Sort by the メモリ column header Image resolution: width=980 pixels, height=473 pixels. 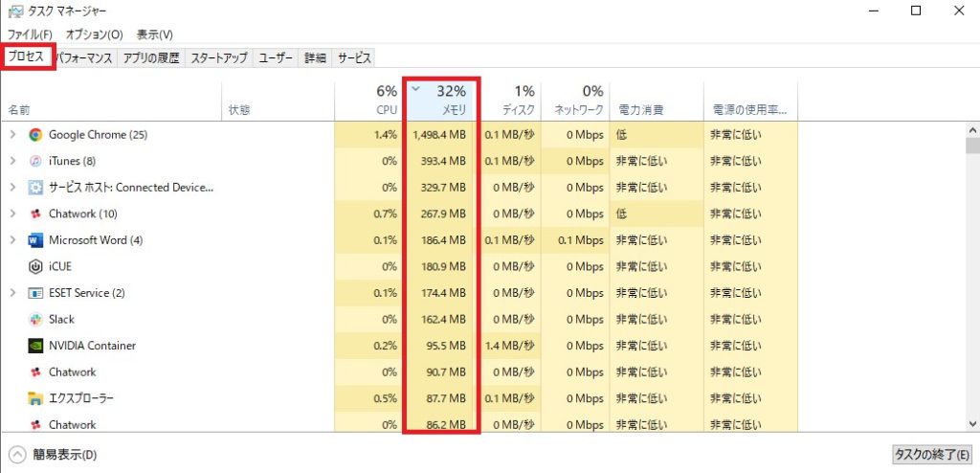click(x=442, y=101)
